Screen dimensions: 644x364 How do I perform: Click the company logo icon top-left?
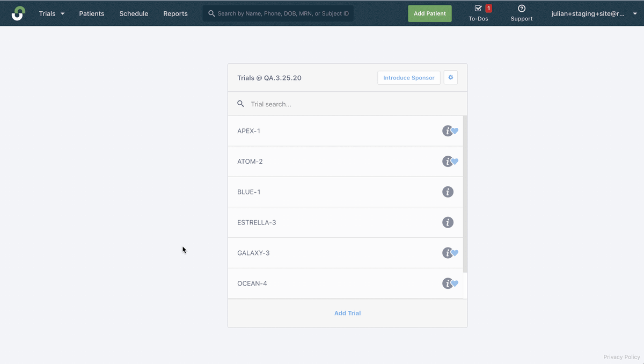pyautogui.click(x=18, y=13)
